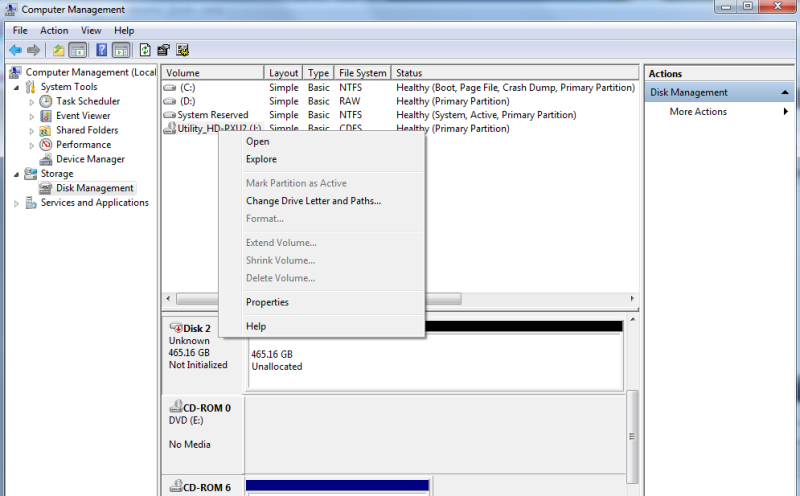Select the 465.16 GB Unallocated region

click(435, 360)
